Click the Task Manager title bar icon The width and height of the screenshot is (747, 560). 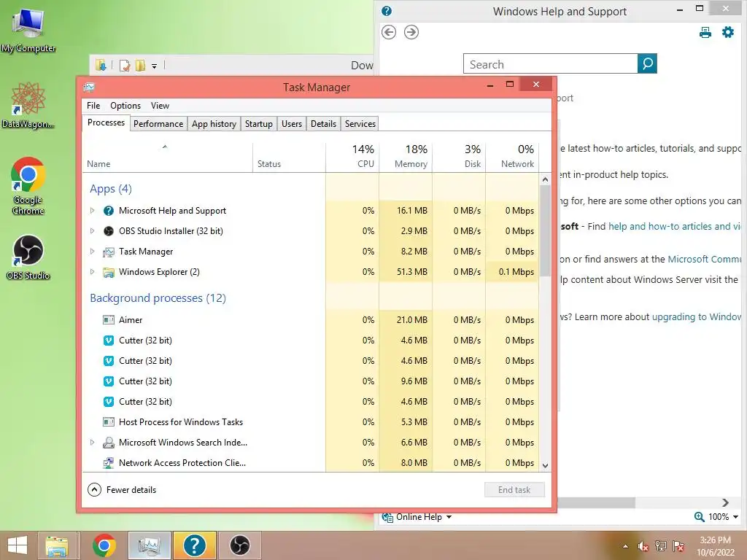point(89,87)
